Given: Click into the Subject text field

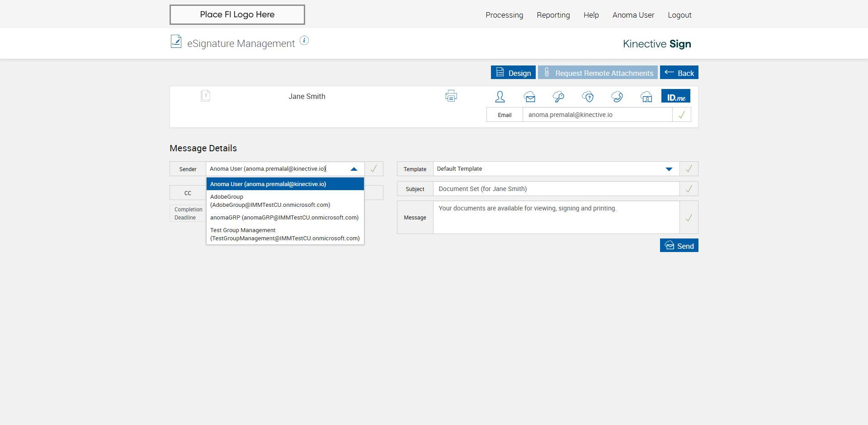Looking at the screenshot, I should click(556, 189).
